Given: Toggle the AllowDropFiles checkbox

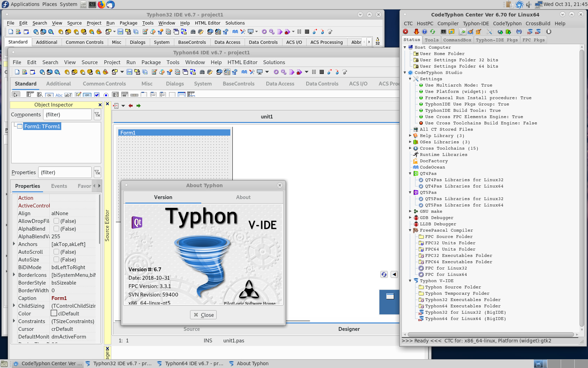Looking at the screenshot, I should pos(56,221).
